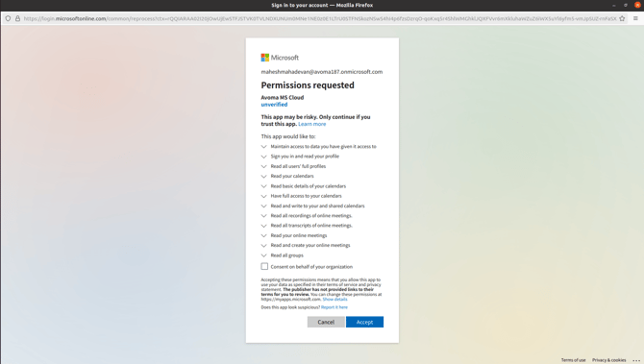Expand Read all users' full profiles
This screenshot has height=364, width=644.
tap(263, 166)
